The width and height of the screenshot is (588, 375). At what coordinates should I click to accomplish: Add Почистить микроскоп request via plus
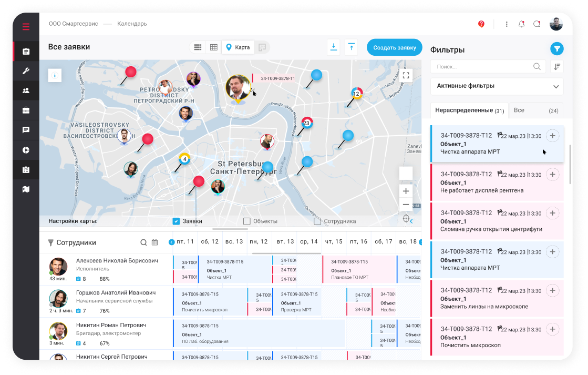(x=552, y=329)
